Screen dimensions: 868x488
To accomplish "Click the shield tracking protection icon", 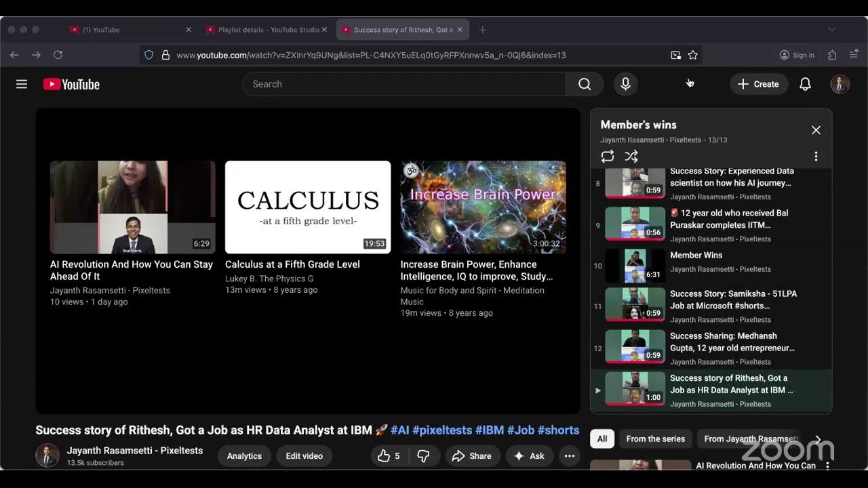I will (x=149, y=55).
